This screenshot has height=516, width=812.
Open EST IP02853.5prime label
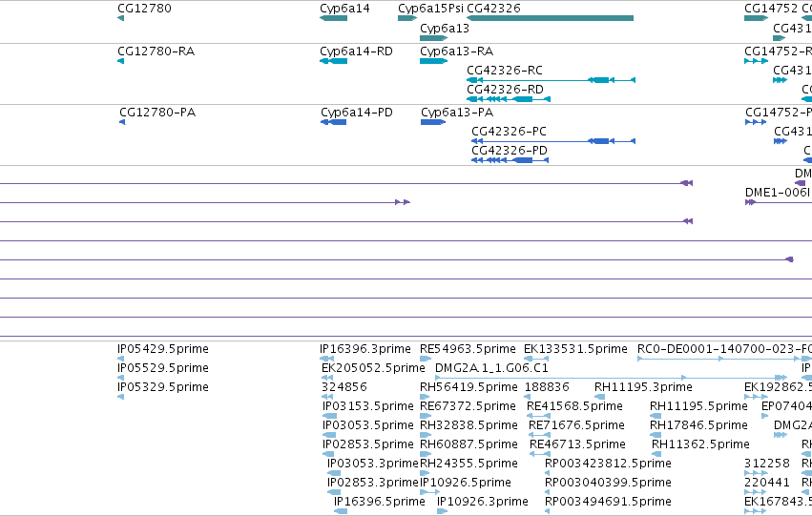pyautogui.click(x=368, y=444)
